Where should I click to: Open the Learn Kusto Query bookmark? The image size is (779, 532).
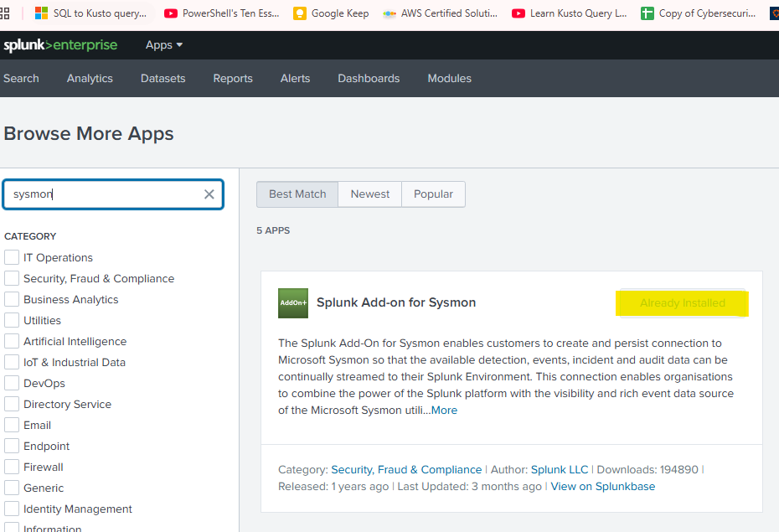[x=569, y=13]
